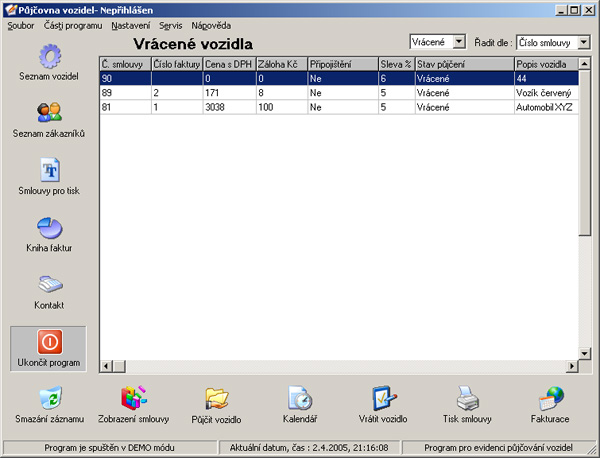Click the Smazání záznamu recycle icon

49,399
